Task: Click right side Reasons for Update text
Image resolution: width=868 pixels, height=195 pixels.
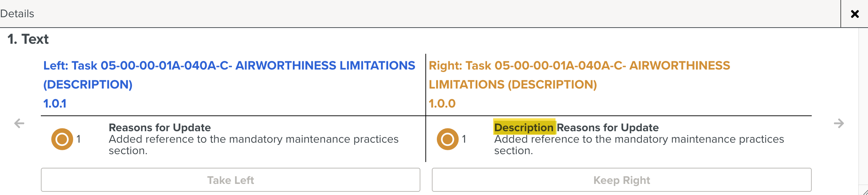Action: (607, 128)
